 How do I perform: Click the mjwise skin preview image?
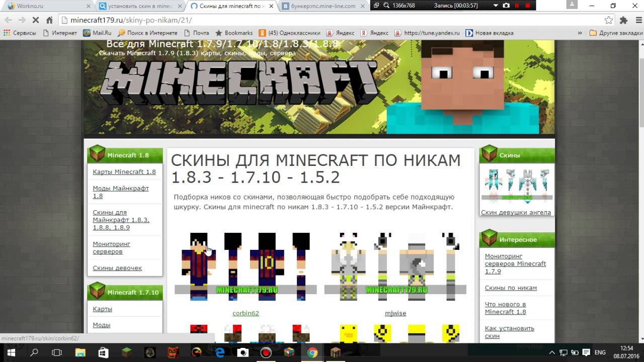(395, 266)
